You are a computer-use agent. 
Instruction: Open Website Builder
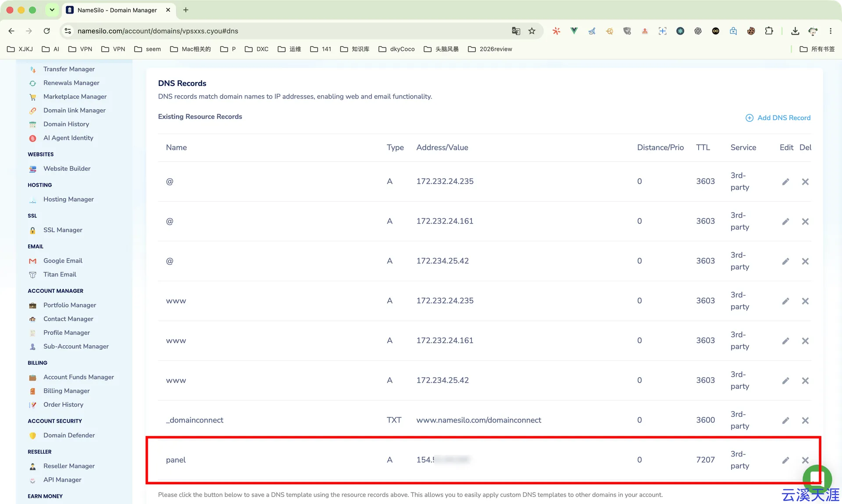[67, 169]
